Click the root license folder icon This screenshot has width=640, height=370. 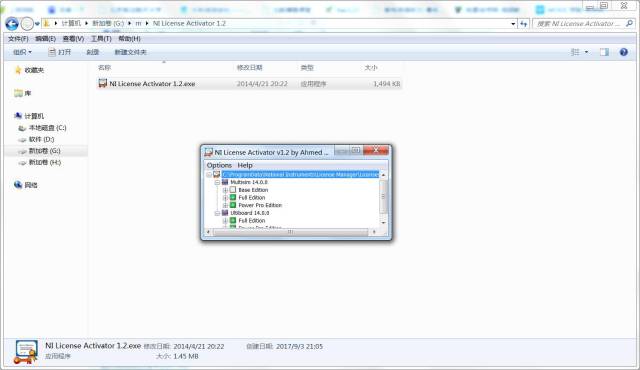pyautogui.click(x=217, y=174)
